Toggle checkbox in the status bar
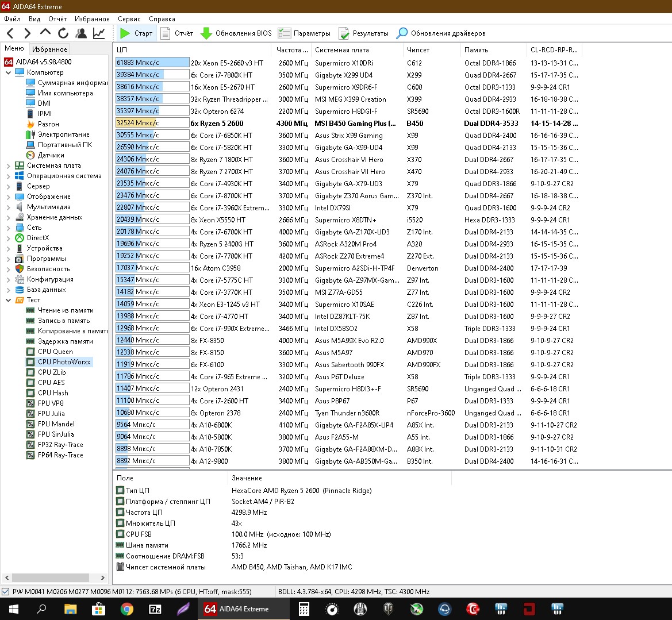 pos(6,592)
